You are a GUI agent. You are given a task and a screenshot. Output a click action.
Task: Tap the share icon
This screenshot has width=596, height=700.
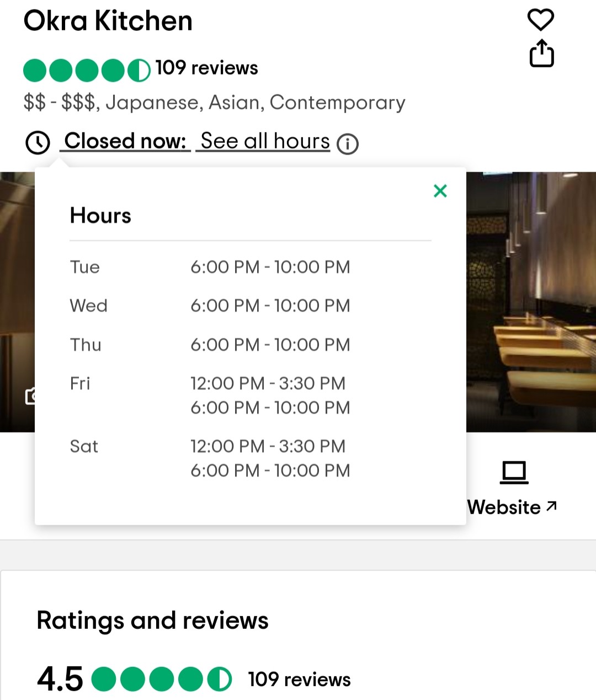pyautogui.click(x=541, y=54)
